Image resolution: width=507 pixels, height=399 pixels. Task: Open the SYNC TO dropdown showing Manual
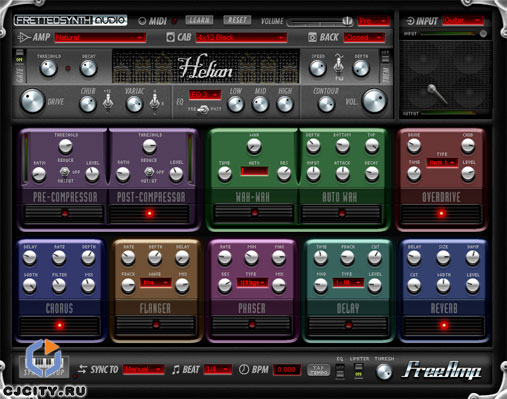(144, 369)
